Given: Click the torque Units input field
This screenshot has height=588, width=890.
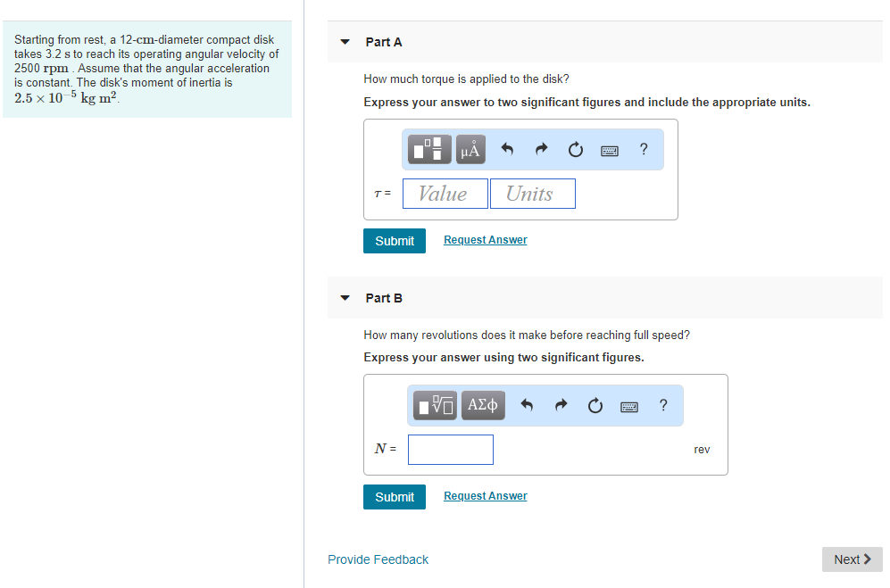Looking at the screenshot, I should (x=532, y=194).
